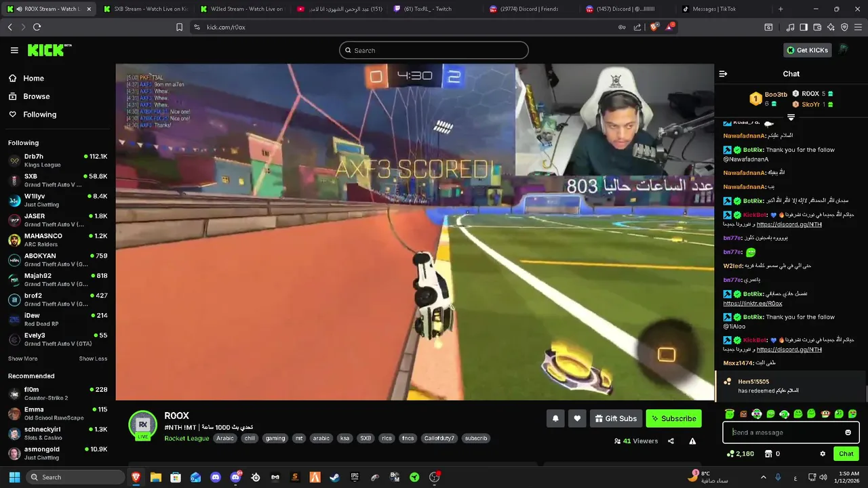This screenshot has height=488, width=868.
Task: Open Windows taskbar Search box
Action: (x=75, y=477)
